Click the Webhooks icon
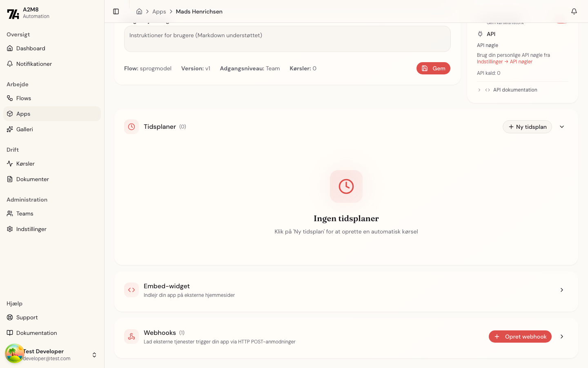The width and height of the screenshot is (588, 368). (x=131, y=337)
